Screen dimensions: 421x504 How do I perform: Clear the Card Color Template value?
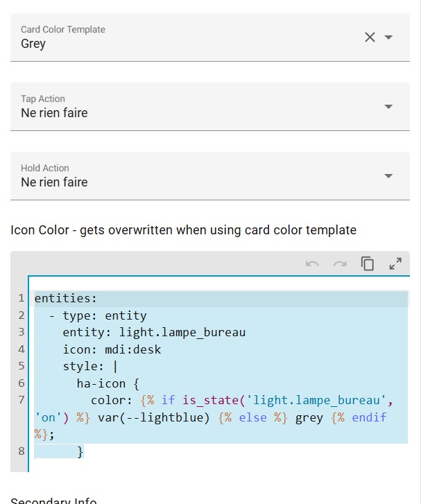[x=370, y=37]
